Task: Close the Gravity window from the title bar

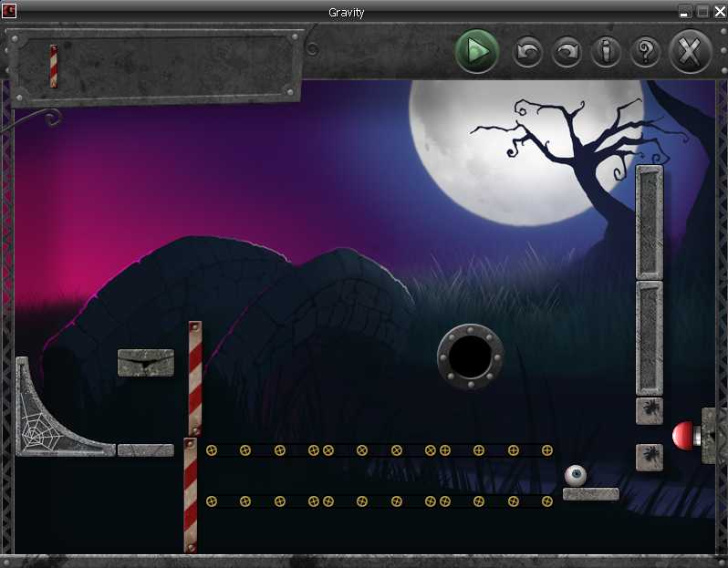Action: tap(720, 12)
